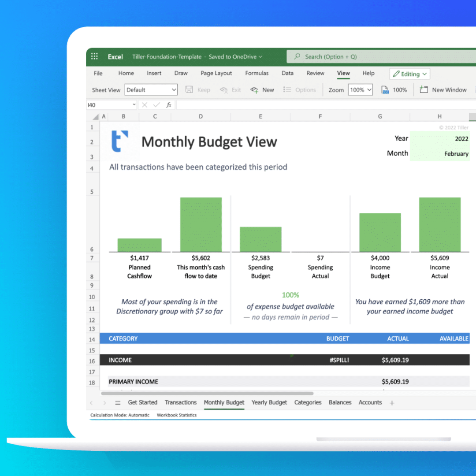This screenshot has width=476, height=476.
Task: Select the Year cell showing 2022
Action: tap(439, 139)
